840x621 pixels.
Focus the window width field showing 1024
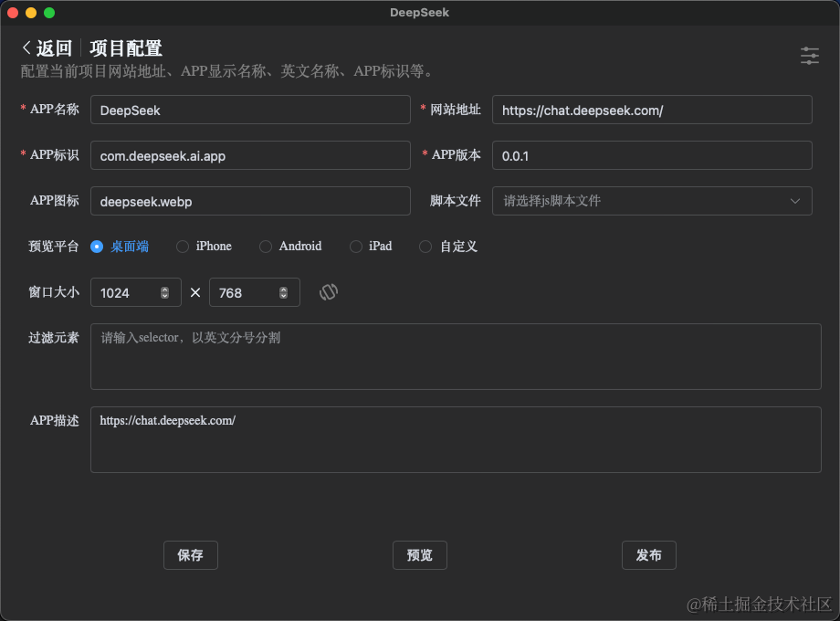tap(135, 292)
